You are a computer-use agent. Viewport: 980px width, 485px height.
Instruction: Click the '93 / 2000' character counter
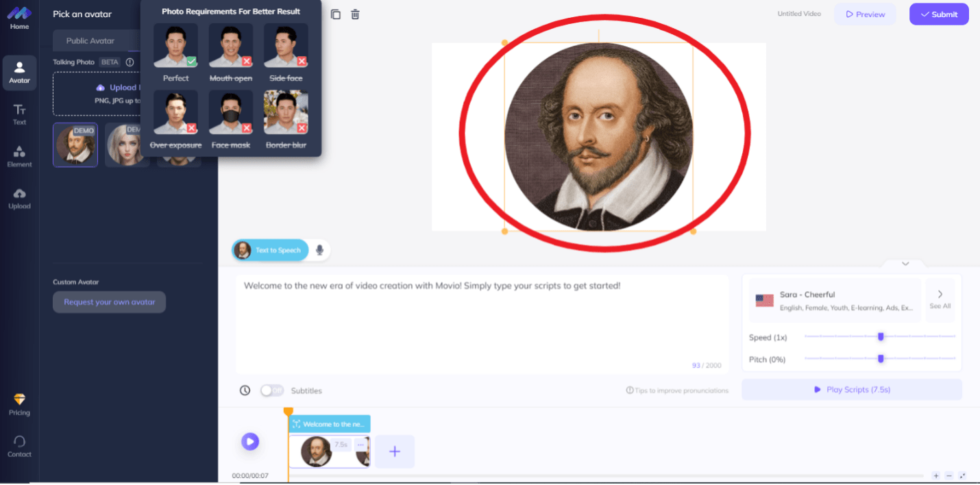(x=707, y=366)
